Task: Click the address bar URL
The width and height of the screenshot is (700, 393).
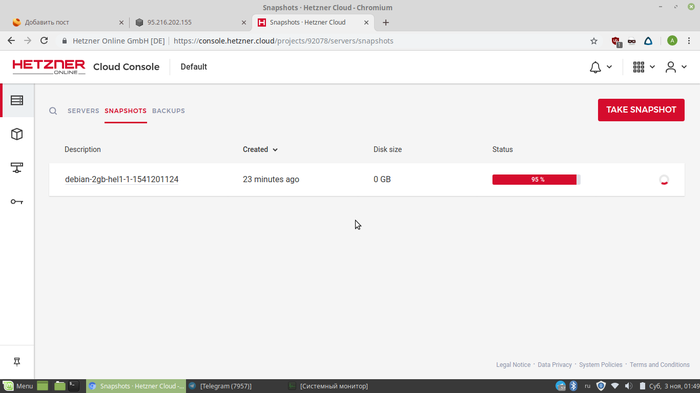Action: click(x=283, y=41)
